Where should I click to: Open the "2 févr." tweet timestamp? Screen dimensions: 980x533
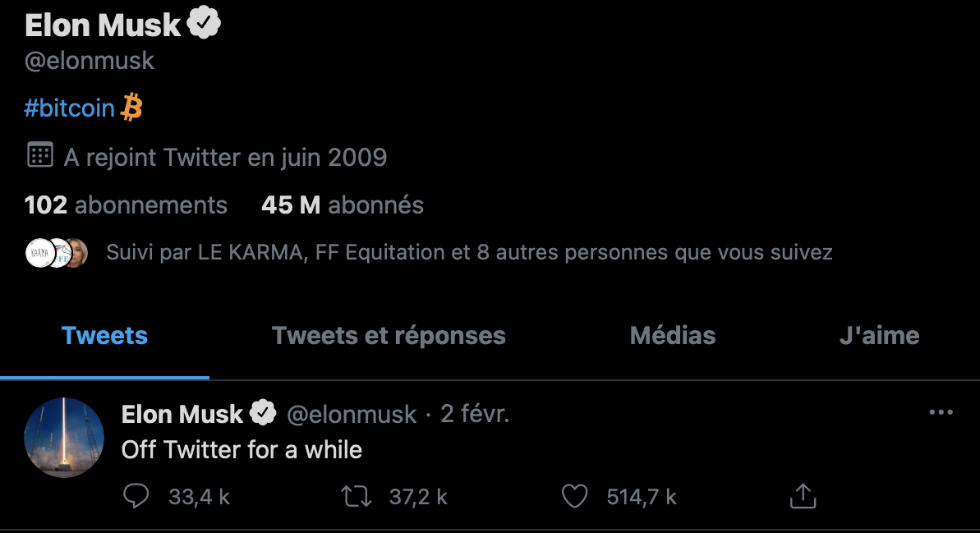475,414
